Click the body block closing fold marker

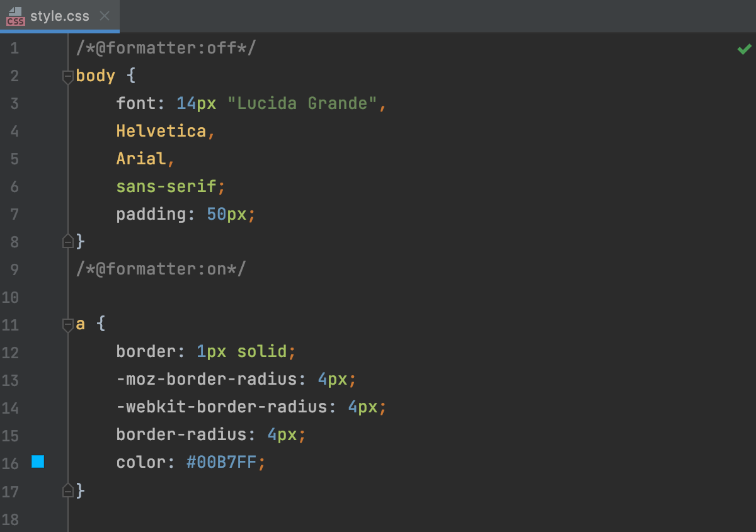(x=67, y=241)
